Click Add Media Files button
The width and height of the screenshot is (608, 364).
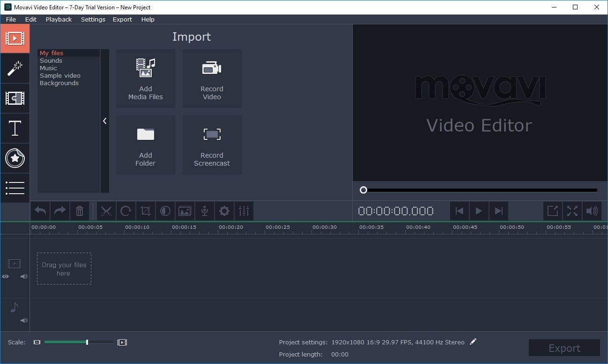tap(146, 79)
